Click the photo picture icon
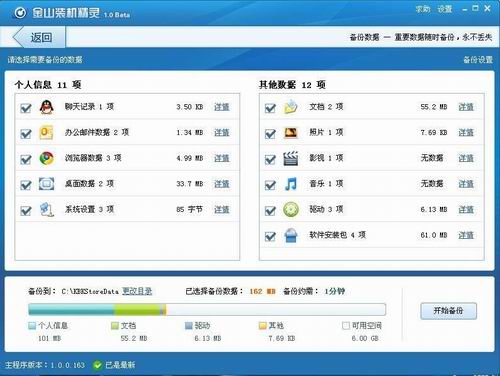 [291, 133]
